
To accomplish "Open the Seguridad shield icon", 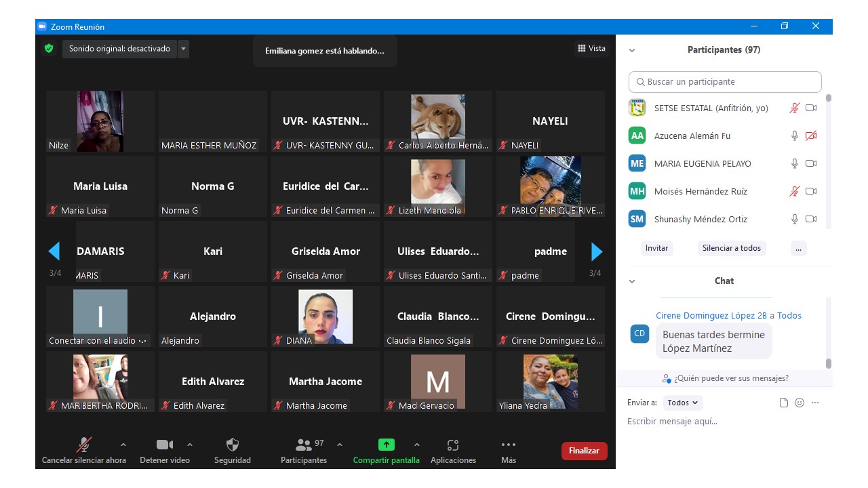I will click(232, 445).
